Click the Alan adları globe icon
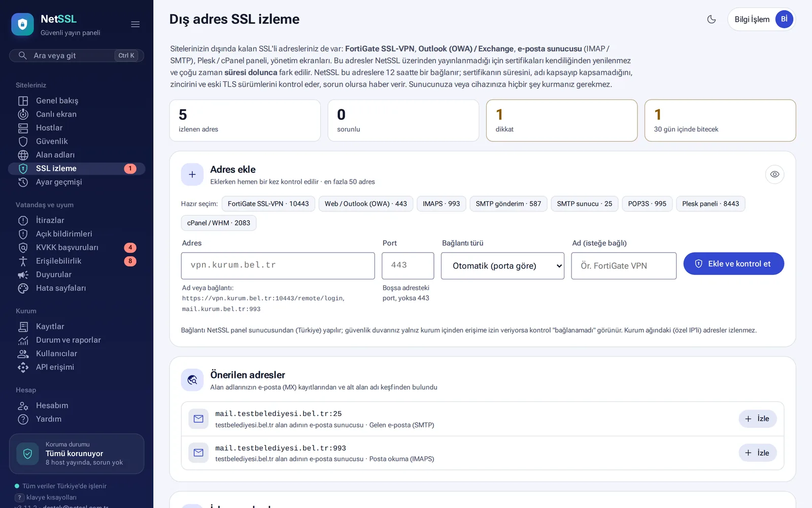 click(23, 155)
